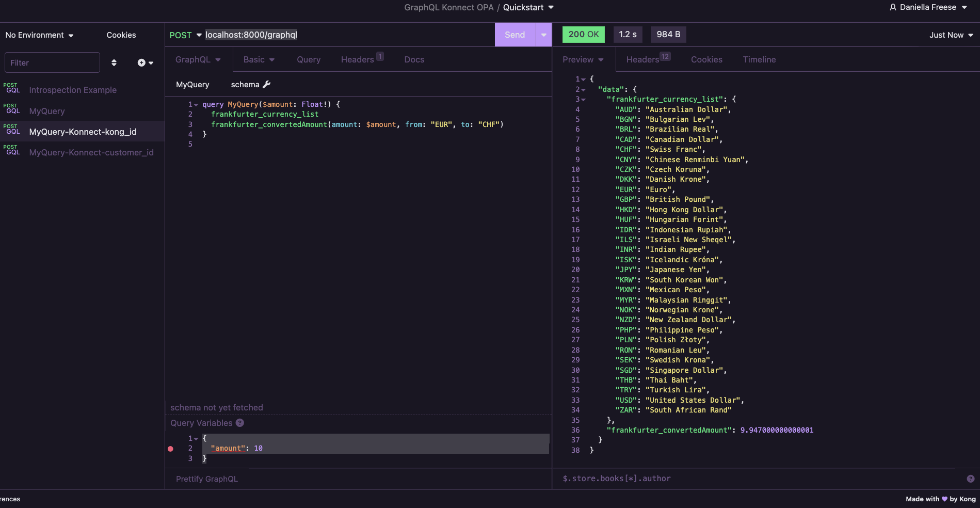
Task: Open the response Cookies tab
Action: [x=706, y=59]
